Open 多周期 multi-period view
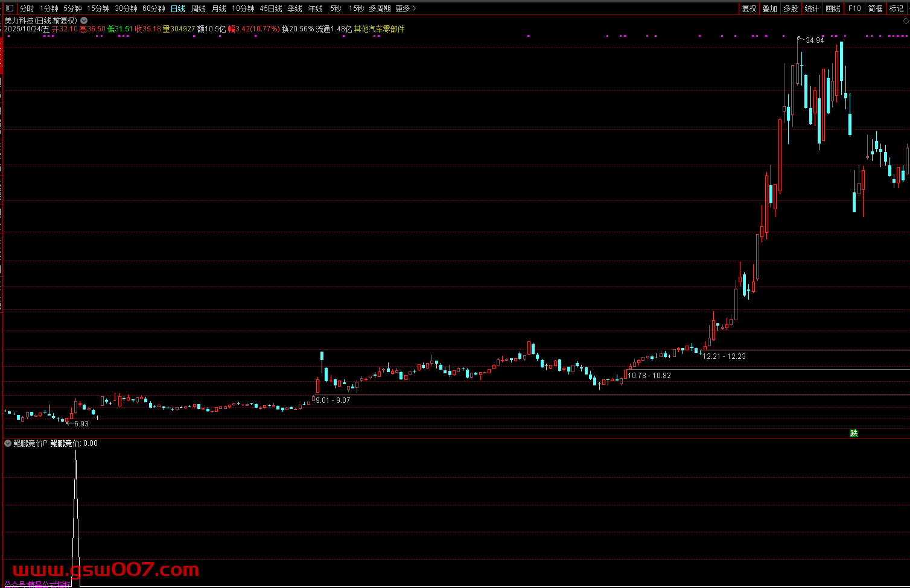 [380, 8]
